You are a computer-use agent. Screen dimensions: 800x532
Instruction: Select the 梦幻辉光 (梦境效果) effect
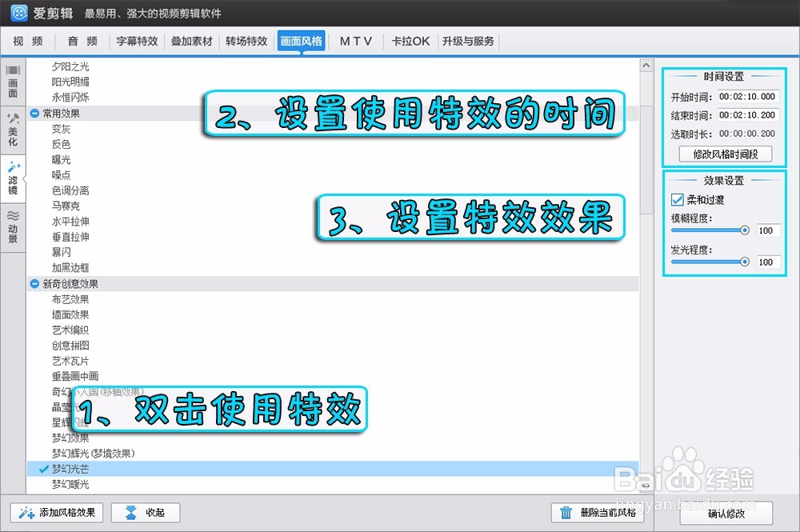click(x=93, y=454)
